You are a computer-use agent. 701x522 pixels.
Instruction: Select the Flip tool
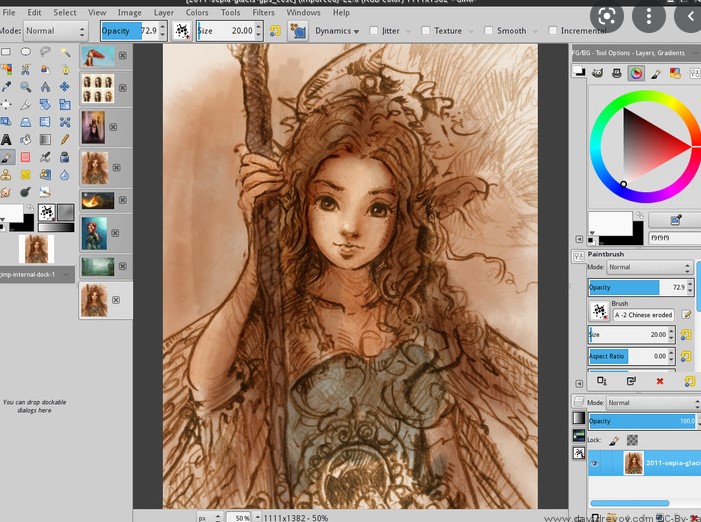point(45,122)
